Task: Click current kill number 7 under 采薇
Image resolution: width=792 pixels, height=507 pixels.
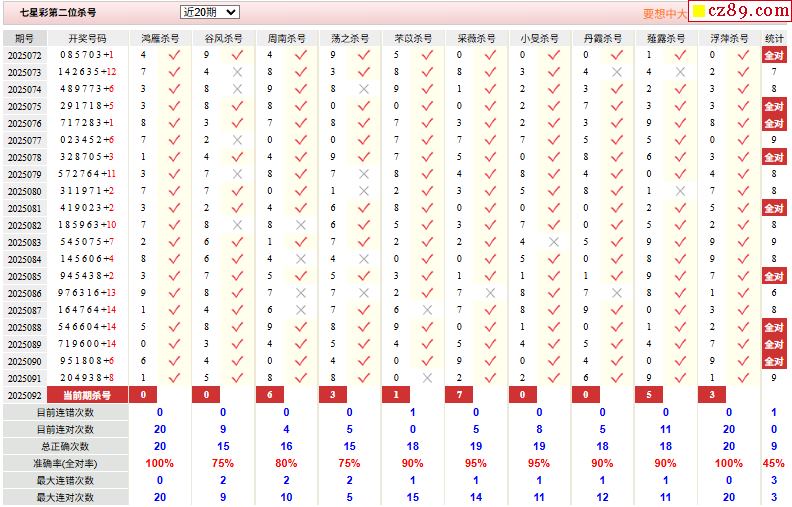Action: [x=459, y=395]
